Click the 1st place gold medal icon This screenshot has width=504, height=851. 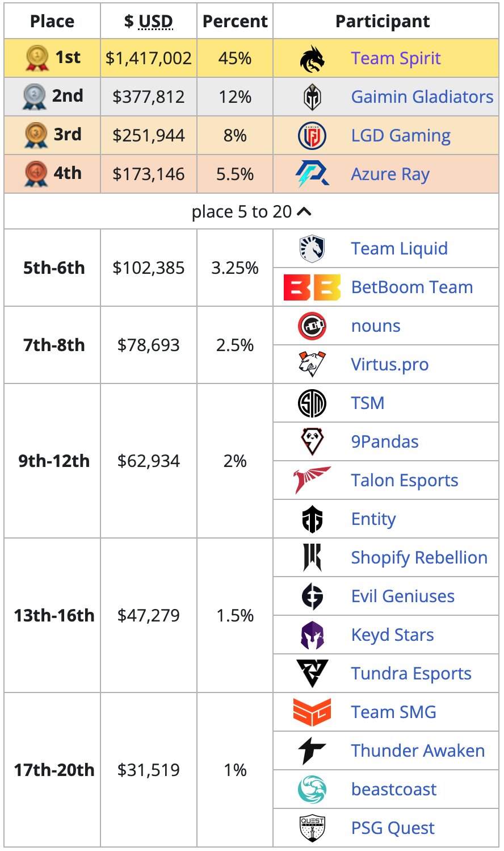pos(37,59)
